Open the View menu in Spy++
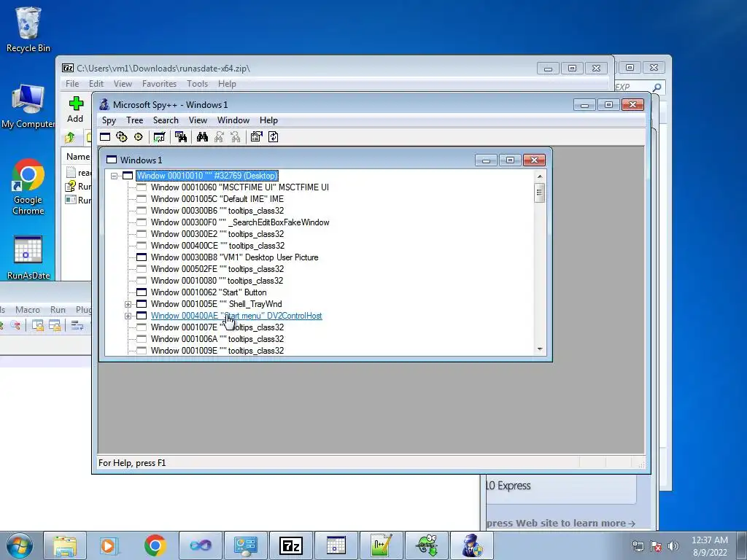This screenshot has height=560, width=747. (198, 120)
